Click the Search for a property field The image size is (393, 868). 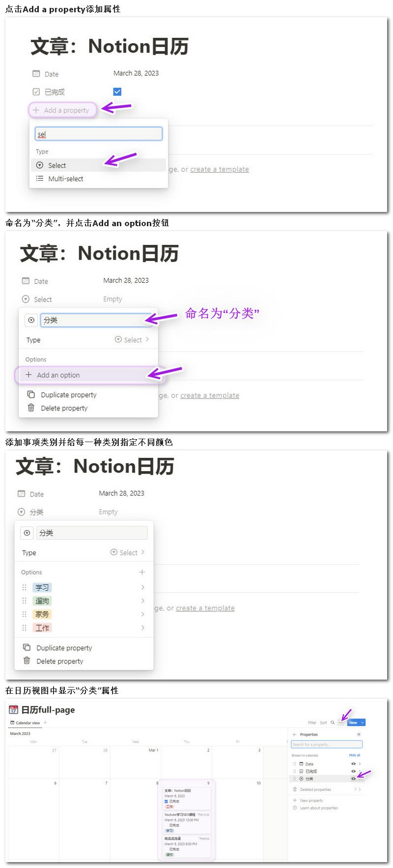pos(327,744)
